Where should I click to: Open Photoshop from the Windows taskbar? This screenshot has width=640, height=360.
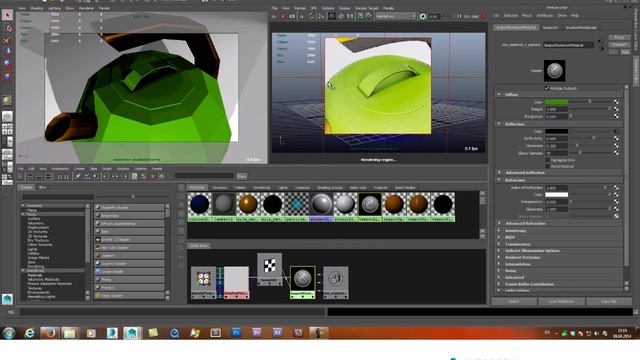236,333
